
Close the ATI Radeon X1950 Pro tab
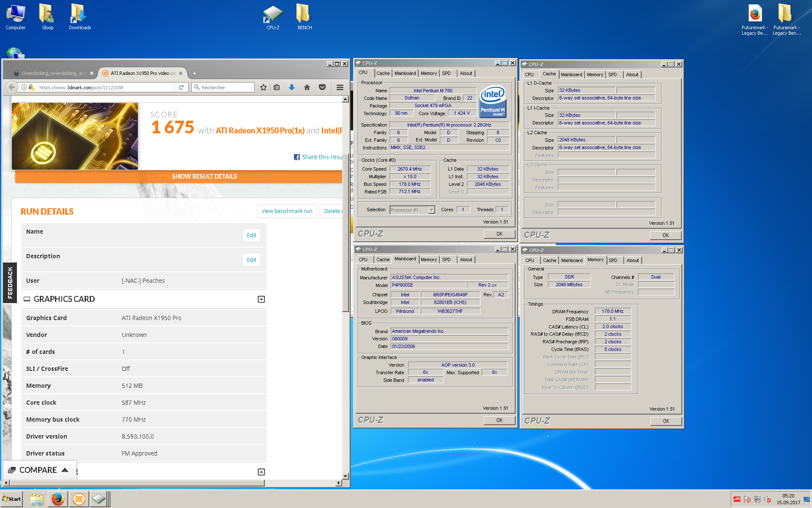[x=181, y=73]
